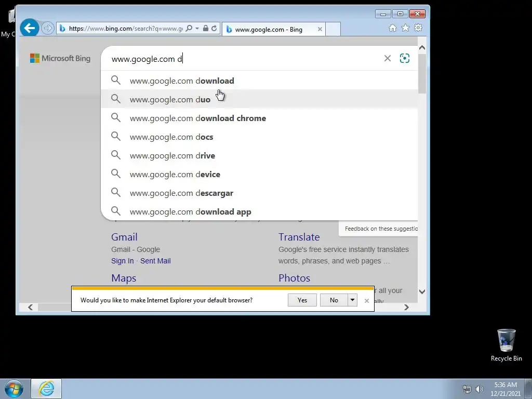
Task: Select the Recycle Bin desktop icon
Action: click(x=506, y=345)
